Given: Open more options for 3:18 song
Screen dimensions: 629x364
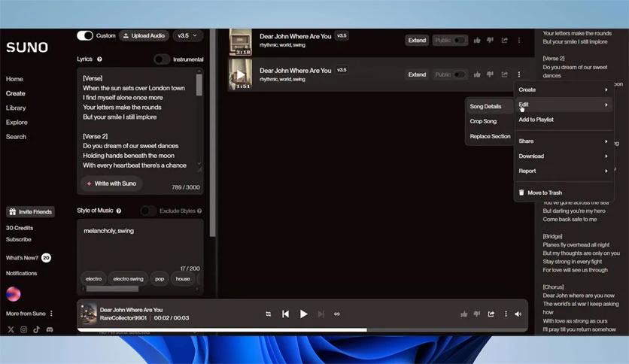Looking at the screenshot, I should (519, 40).
